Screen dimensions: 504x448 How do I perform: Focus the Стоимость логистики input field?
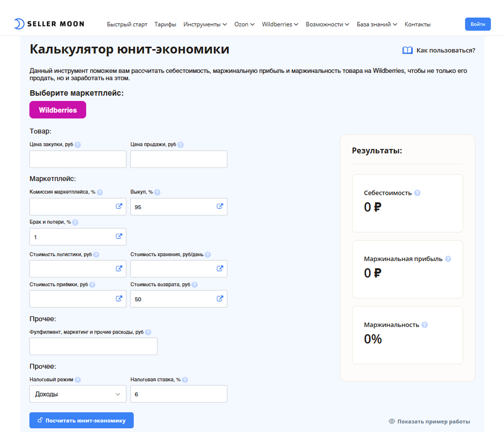[x=78, y=269]
